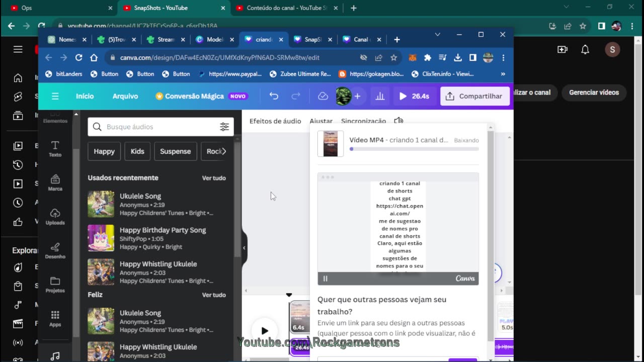The image size is (644, 362).
Task: Click the Compartilhar share button
Action: (x=474, y=96)
